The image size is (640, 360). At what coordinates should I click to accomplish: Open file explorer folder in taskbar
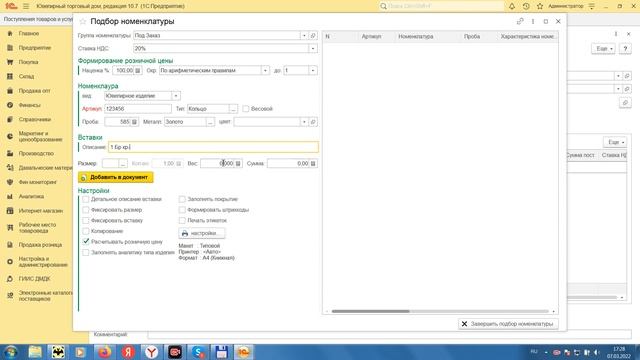pyautogui.click(x=35, y=352)
